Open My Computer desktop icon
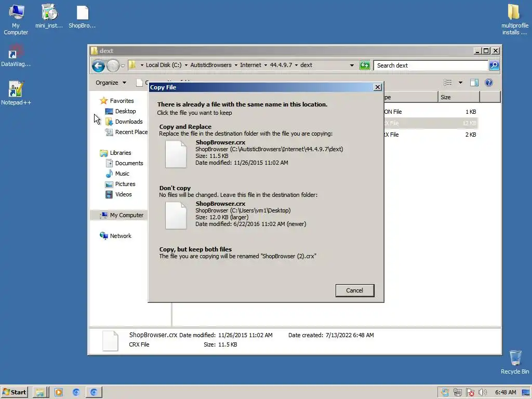This screenshot has width=532, height=399. pyautogui.click(x=16, y=20)
